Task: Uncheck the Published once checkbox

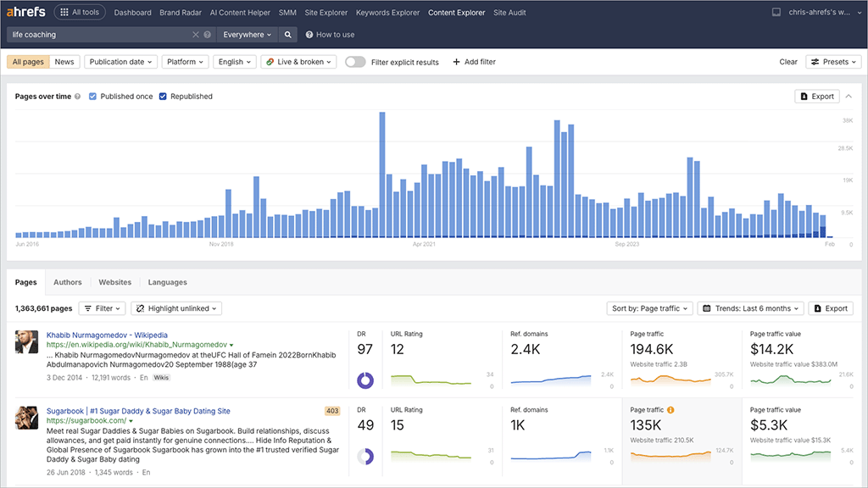Action: 92,96
